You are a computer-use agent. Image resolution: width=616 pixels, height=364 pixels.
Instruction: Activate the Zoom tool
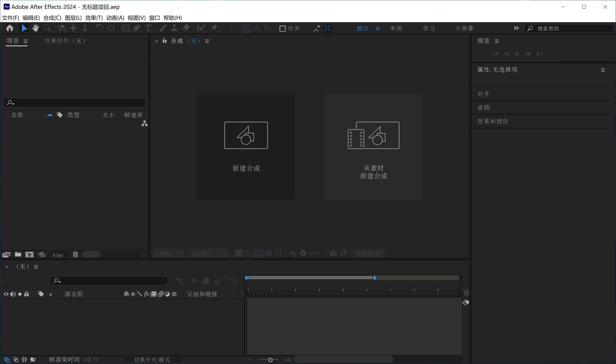point(47,28)
